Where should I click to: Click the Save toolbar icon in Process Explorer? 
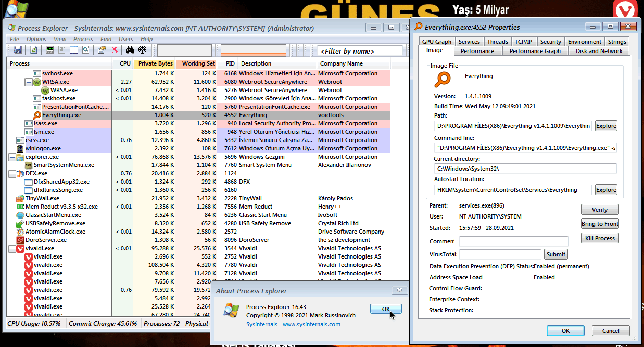coord(18,50)
